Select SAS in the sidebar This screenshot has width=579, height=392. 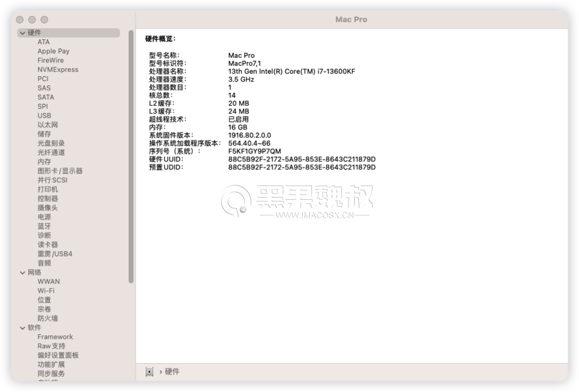[x=44, y=88]
